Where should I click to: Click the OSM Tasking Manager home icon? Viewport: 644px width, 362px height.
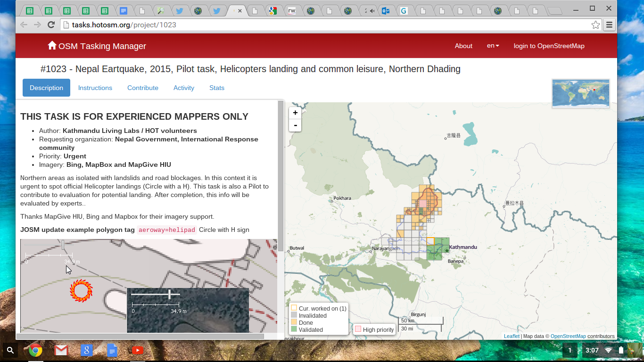click(52, 45)
